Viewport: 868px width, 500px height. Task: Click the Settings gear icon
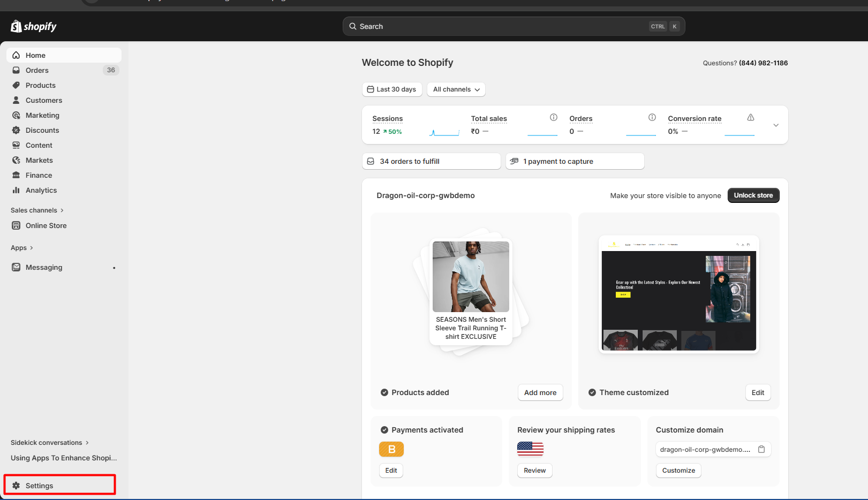16,486
